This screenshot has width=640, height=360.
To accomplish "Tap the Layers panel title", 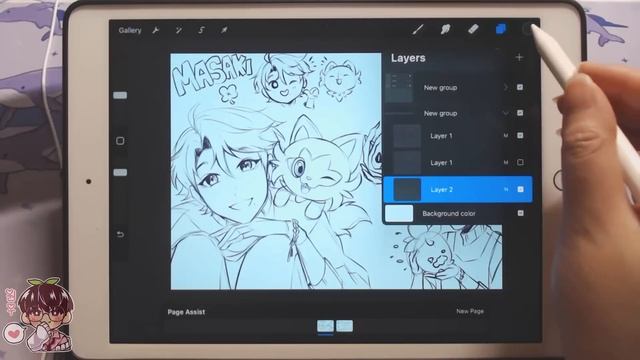I will (408, 58).
